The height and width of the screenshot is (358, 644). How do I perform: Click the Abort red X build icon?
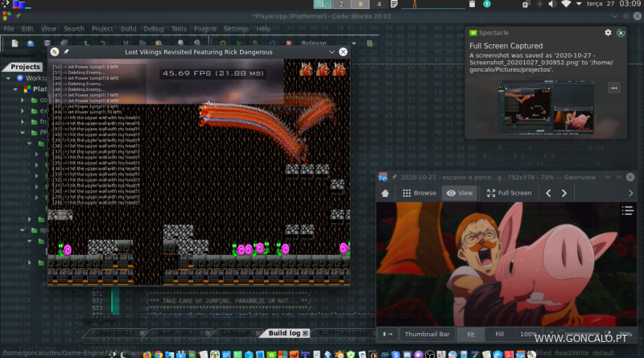point(289,43)
